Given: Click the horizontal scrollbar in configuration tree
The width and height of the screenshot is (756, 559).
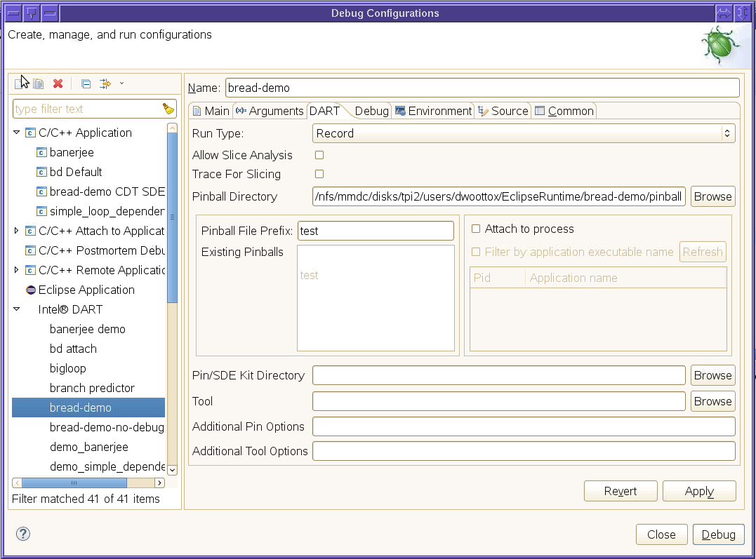Looking at the screenshot, I should coord(74,483).
